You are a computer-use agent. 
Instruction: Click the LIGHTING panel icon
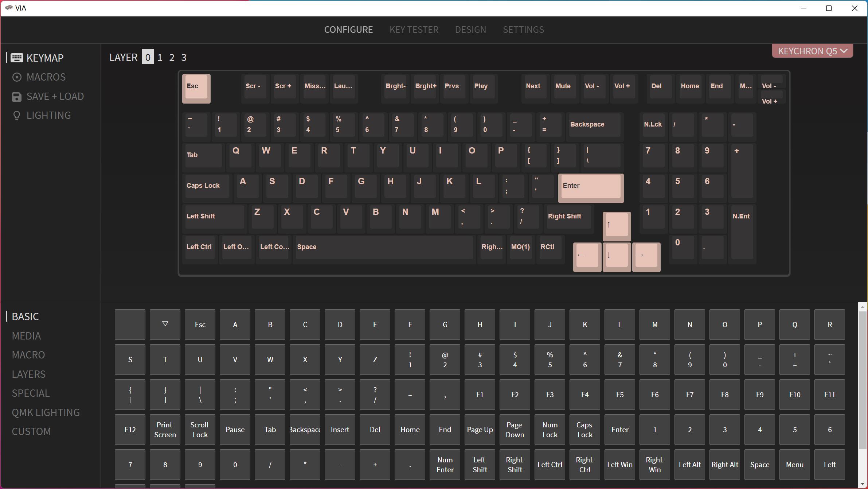click(x=17, y=115)
